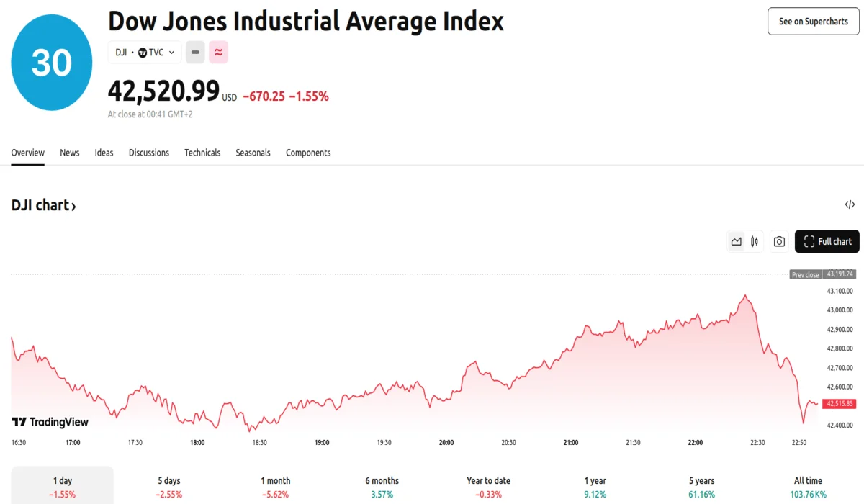Switch to the Components tab
The width and height of the screenshot is (864, 504).
[x=308, y=153]
